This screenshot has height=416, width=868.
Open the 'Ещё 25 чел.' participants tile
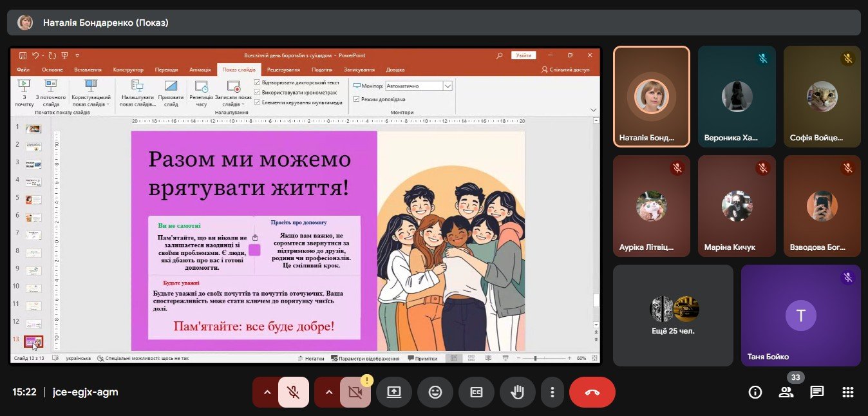tap(673, 316)
